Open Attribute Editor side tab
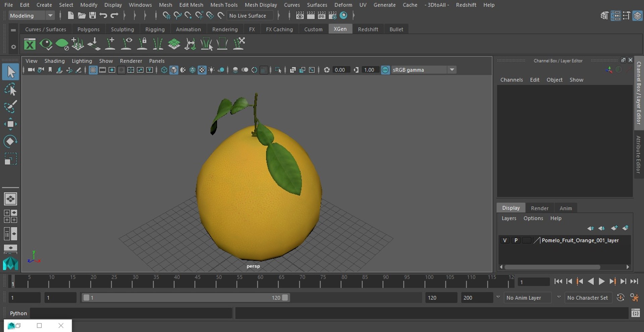The height and width of the screenshot is (332, 644). pyautogui.click(x=639, y=154)
